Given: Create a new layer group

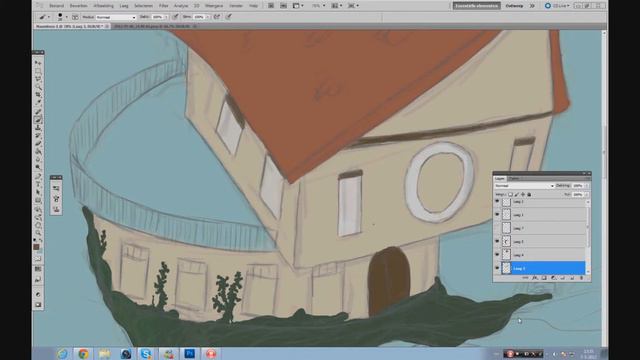Looking at the screenshot, I should click(562, 278).
